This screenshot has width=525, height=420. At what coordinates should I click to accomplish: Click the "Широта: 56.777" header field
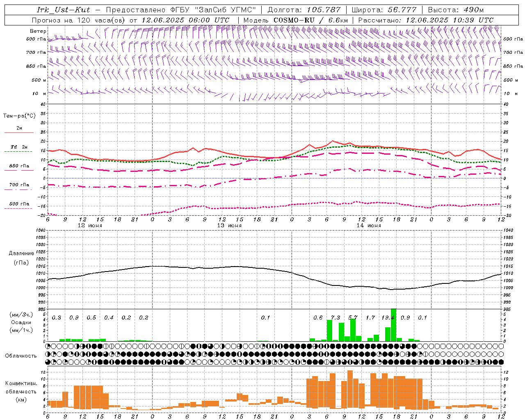pyautogui.click(x=384, y=10)
